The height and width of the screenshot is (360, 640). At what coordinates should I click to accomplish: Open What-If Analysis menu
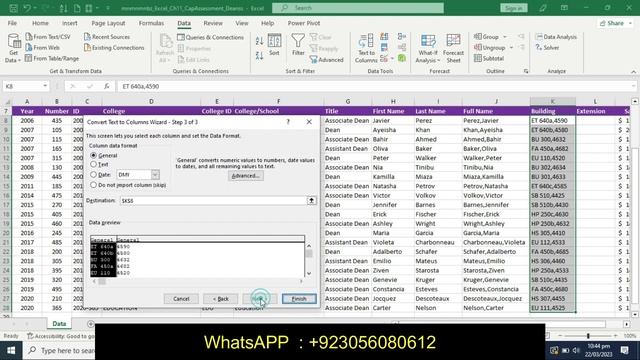[x=428, y=48]
